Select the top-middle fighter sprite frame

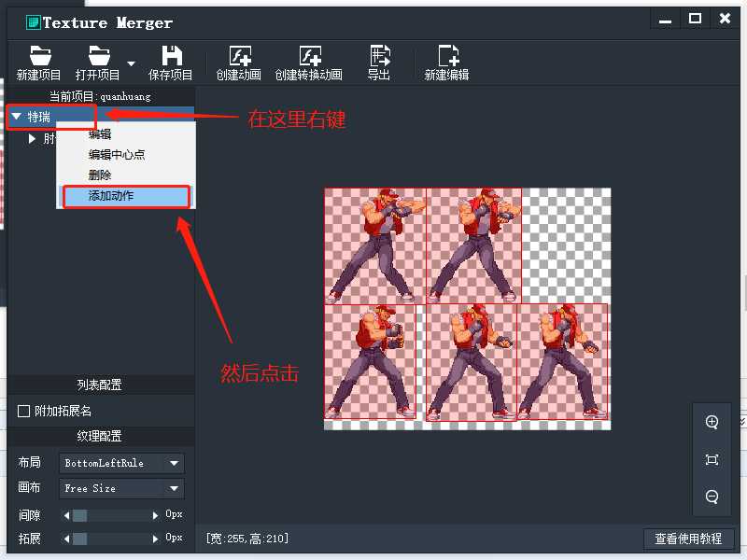pos(474,245)
